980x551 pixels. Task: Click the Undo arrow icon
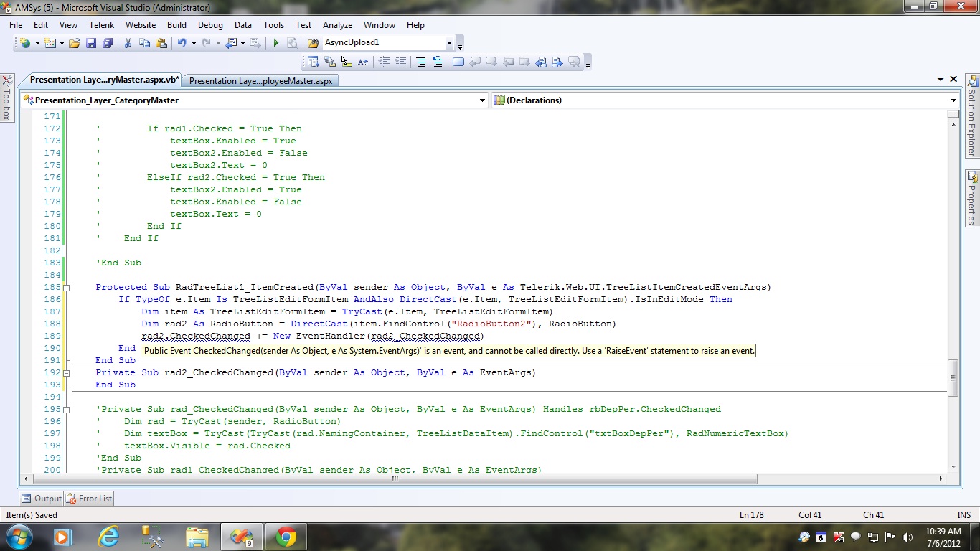182,43
